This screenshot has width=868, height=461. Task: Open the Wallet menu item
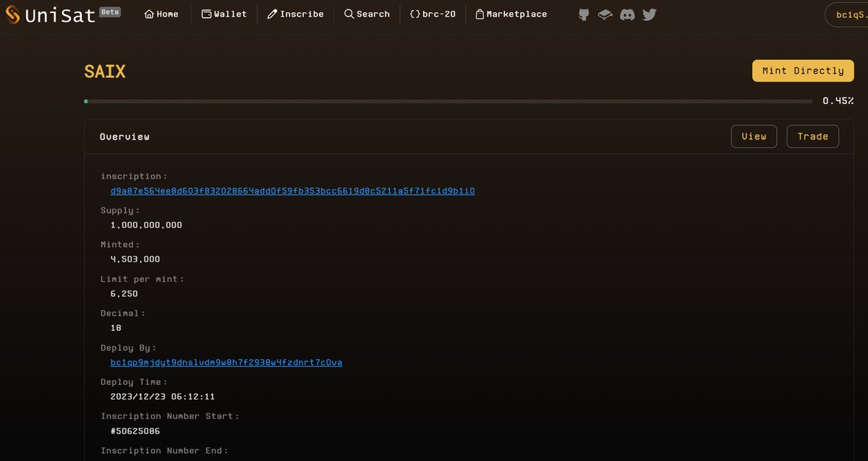(x=224, y=14)
